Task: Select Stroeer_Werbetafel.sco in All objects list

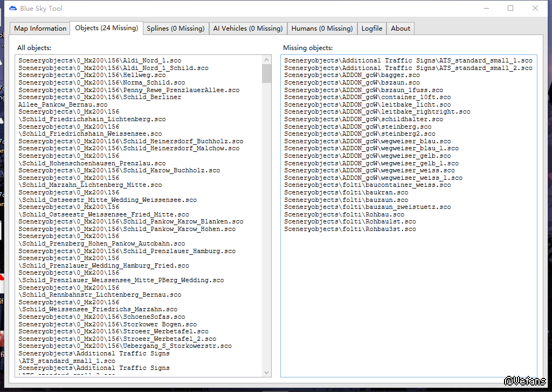Action: click(x=113, y=332)
